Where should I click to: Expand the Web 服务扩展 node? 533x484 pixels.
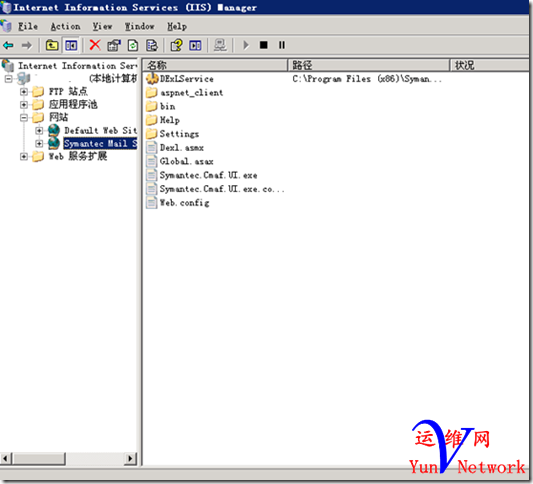tap(24, 156)
